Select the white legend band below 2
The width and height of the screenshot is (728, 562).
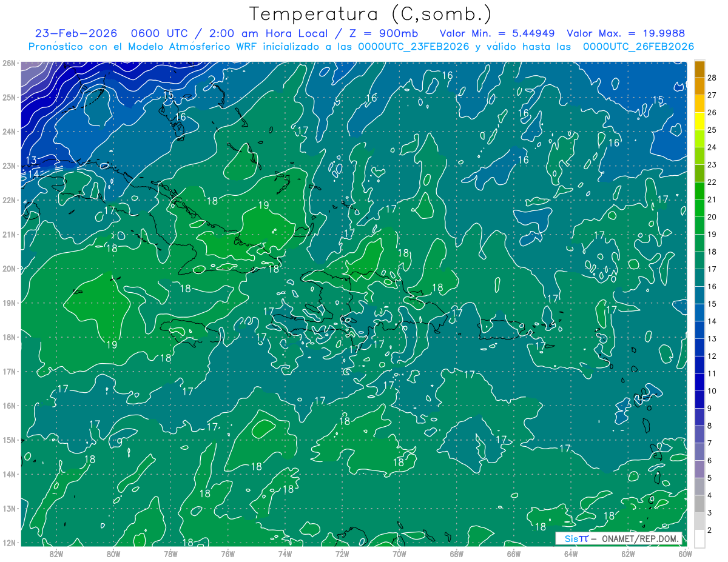tap(699, 538)
